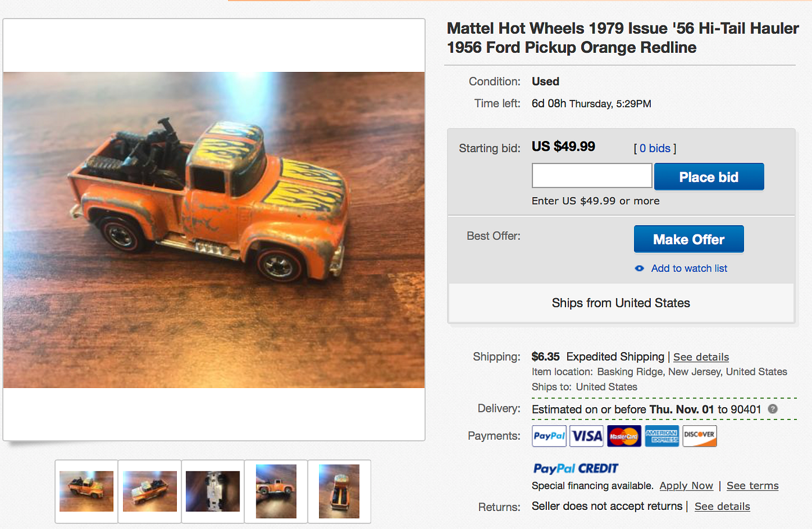Screen dimensions: 812x529
Task: Click the VISA card icon
Action: pyautogui.click(x=586, y=436)
